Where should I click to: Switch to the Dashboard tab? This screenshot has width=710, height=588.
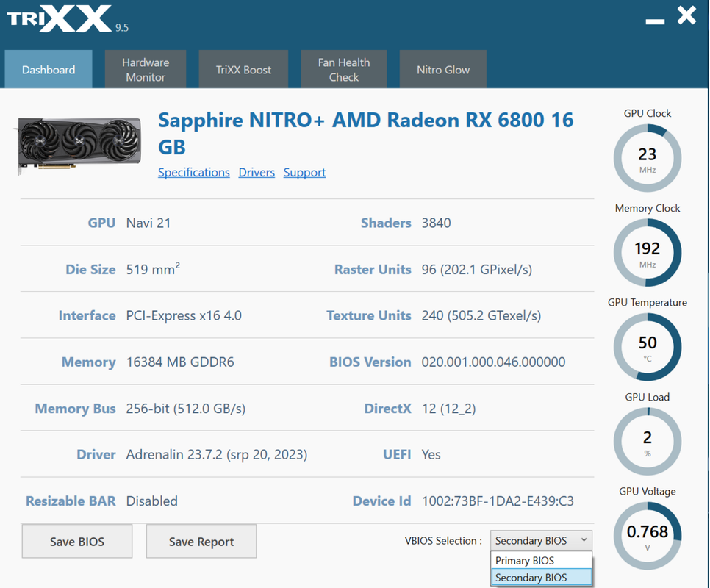click(49, 69)
